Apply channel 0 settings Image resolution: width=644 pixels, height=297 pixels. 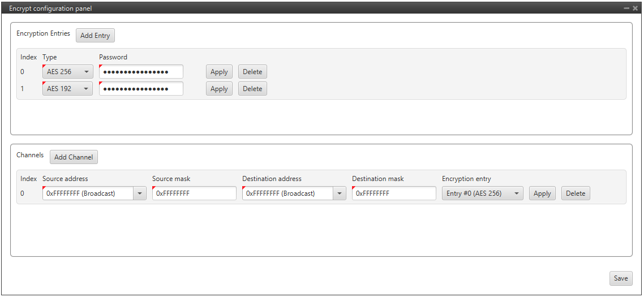(x=542, y=193)
